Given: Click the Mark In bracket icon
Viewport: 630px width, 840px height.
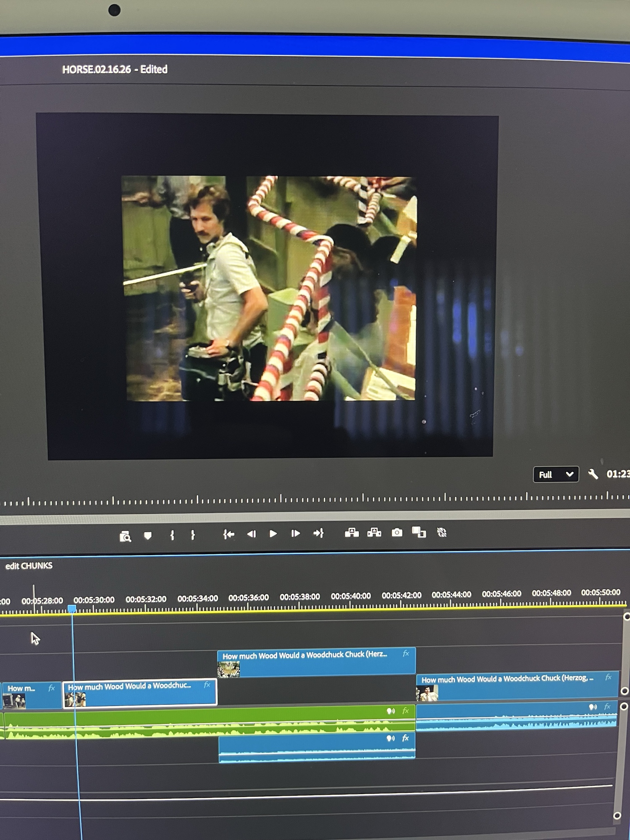Looking at the screenshot, I should [172, 535].
